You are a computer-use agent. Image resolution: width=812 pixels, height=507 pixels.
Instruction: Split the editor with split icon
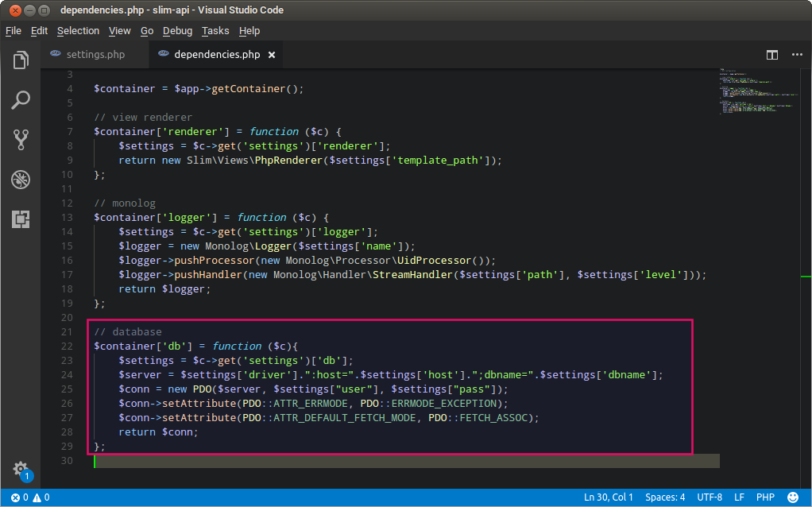tap(771, 55)
